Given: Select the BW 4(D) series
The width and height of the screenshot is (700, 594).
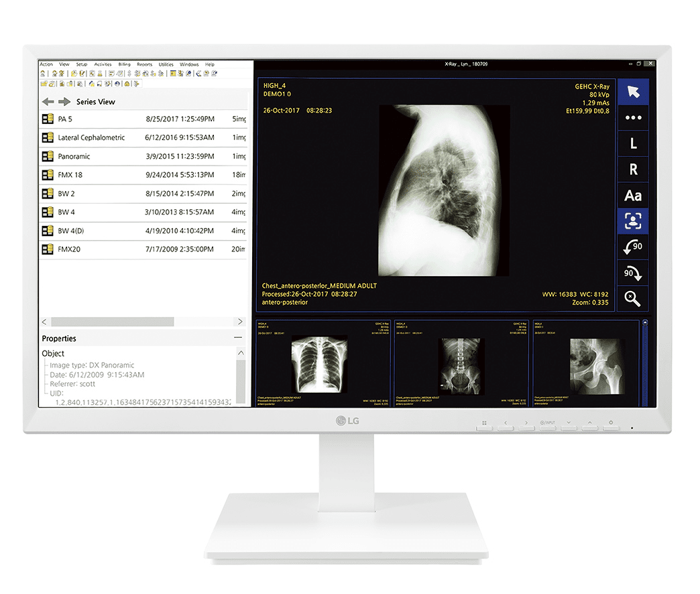Looking at the screenshot, I should tap(143, 231).
